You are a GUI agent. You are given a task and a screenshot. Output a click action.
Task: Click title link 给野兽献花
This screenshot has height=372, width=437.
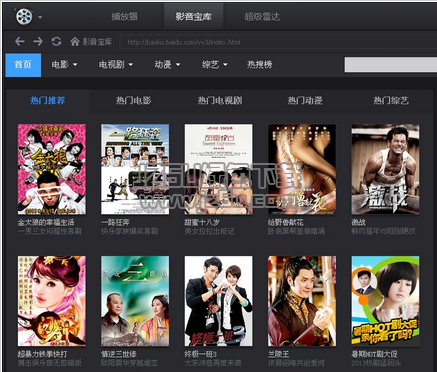286,222
